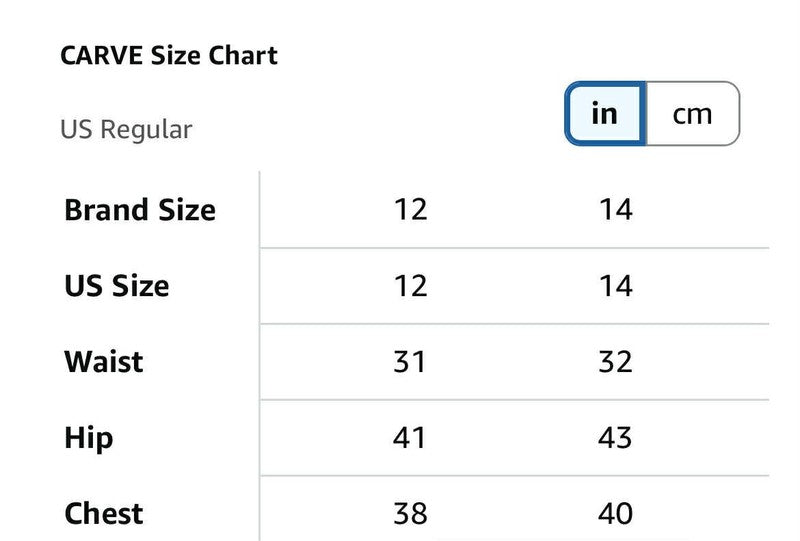Image resolution: width=800 pixels, height=541 pixels.
Task: Click the Hip measurement 43
Action: click(x=615, y=438)
